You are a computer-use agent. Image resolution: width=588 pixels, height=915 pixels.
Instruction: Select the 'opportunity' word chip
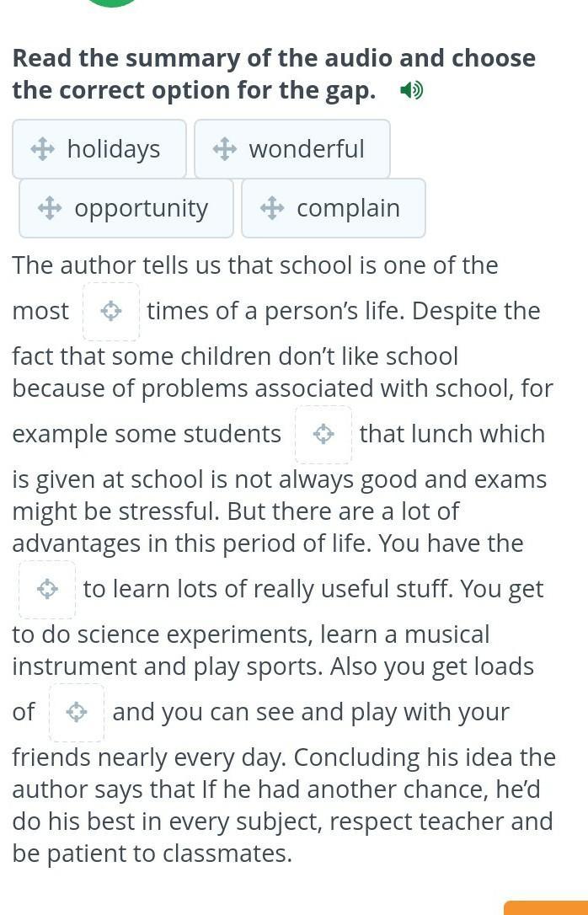click(x=126, y=208)
